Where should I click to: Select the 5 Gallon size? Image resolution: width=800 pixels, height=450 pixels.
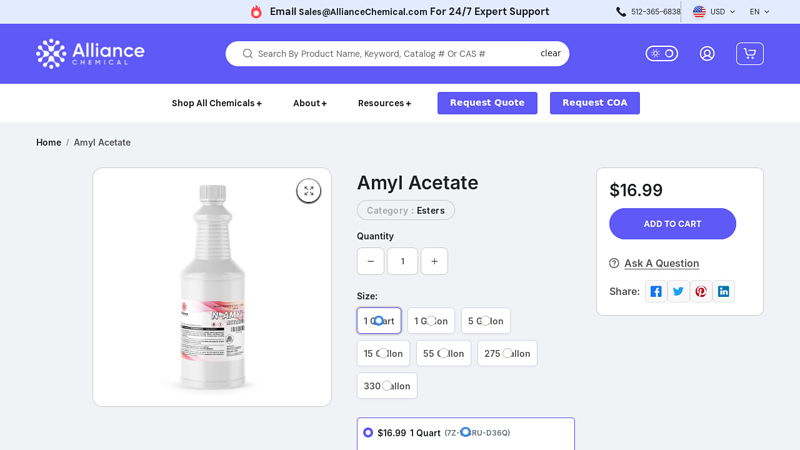486,321
